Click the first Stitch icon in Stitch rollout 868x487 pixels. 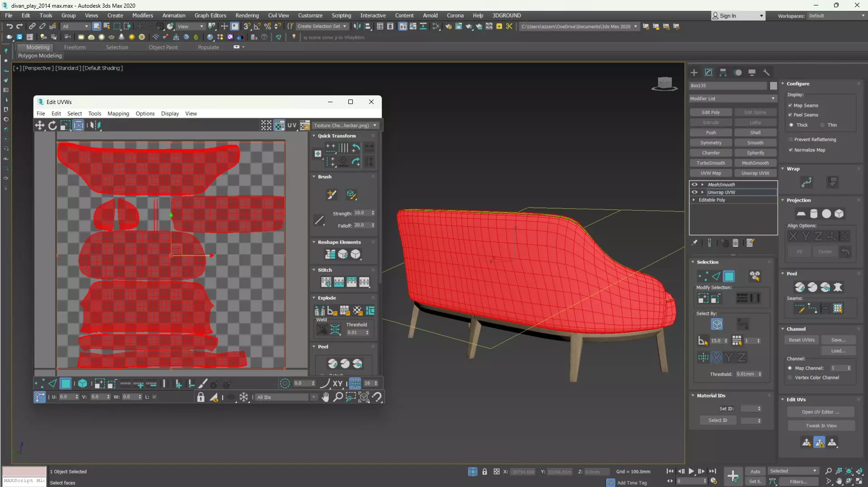pos(326,282)
